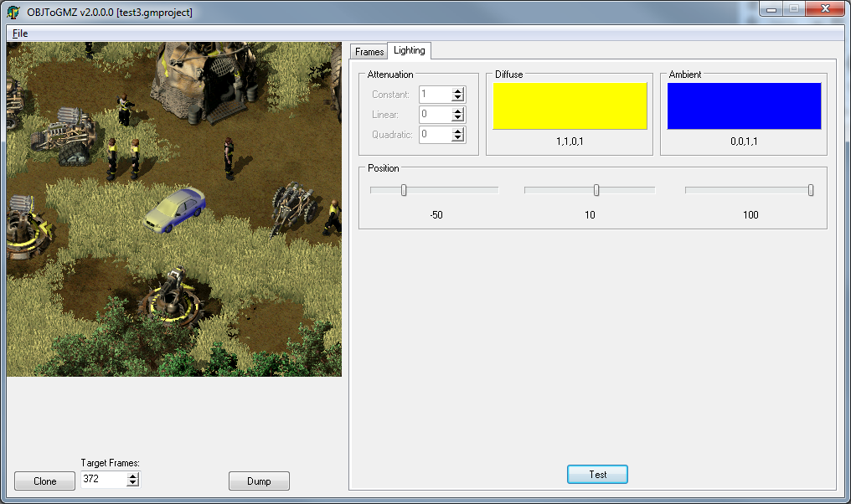Screen dimensions: 851x504
Task: Click the Position value 10
Action: [590, 215]
